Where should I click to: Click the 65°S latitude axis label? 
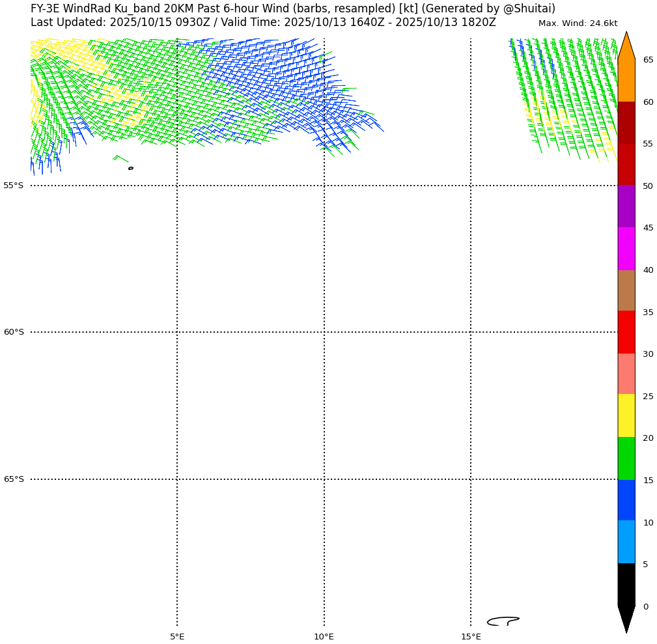tap(14, 479)
